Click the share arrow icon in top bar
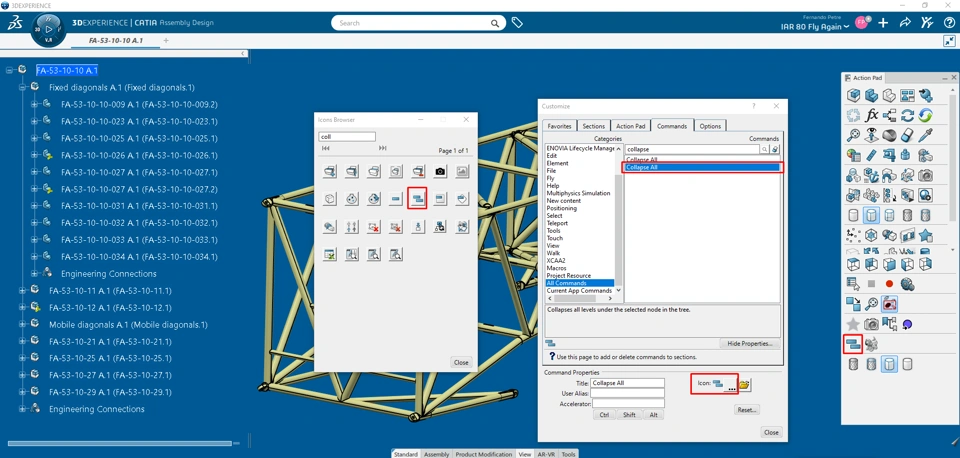The width and height of the screenshot is (960, 458). click(x=905, y=23)
